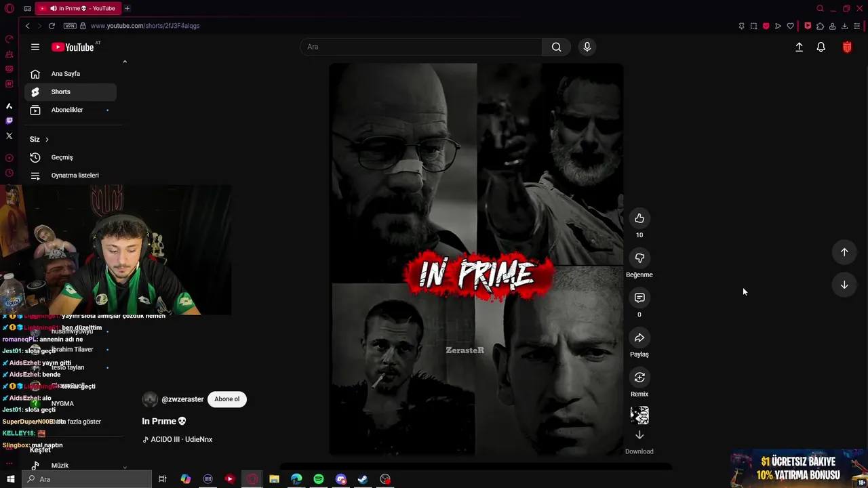Open X (Twitter) in Opera sidebar
This screenshot has width=868, height=488.
(x=9, y=136)
